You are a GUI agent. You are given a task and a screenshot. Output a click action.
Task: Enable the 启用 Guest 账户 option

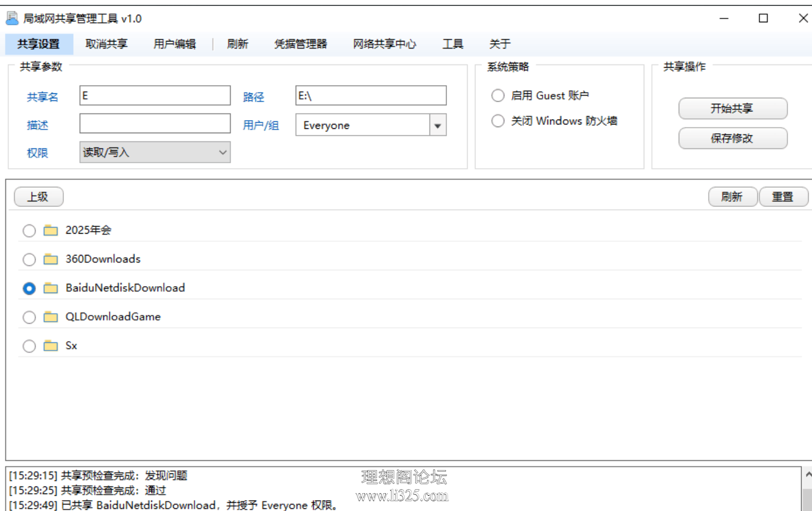[x=498, y=96]
